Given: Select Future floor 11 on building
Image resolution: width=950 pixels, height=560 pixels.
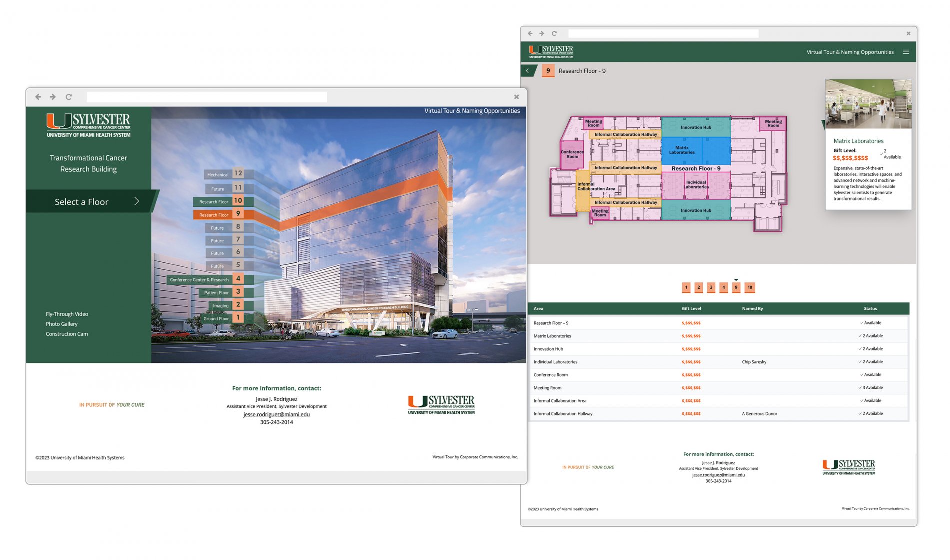Looking at the screenshot, I should pyautogui.click(x=224, y=188).
